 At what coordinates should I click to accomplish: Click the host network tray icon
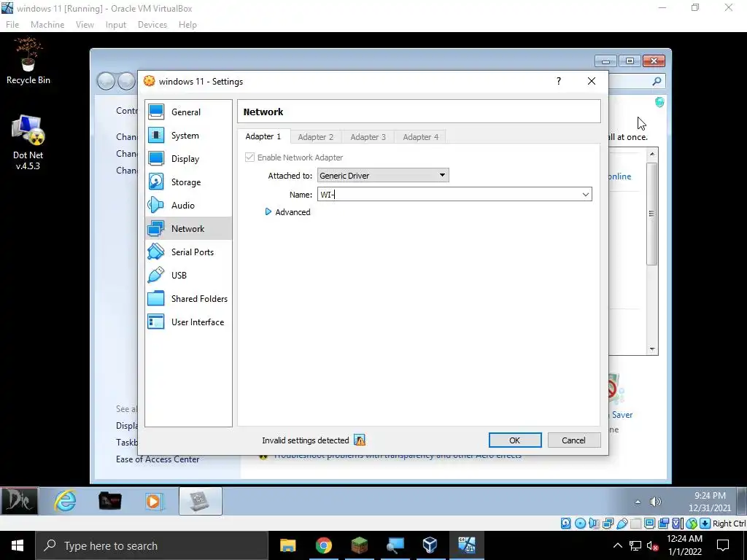point(635,545)
